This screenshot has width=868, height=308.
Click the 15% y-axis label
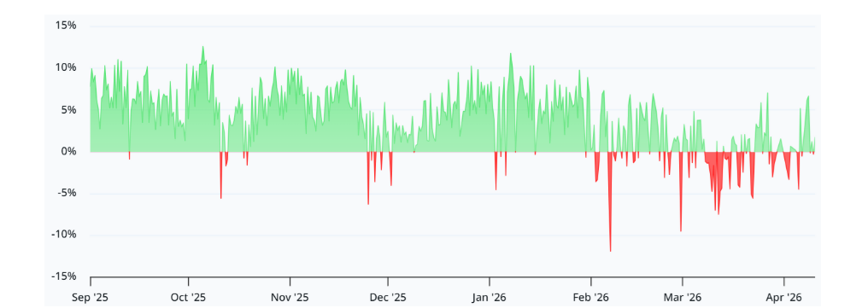coord(65,26)
